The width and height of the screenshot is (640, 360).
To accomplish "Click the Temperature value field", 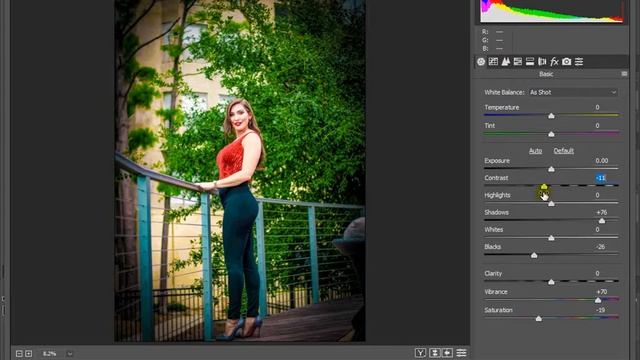I will (597, 107).
